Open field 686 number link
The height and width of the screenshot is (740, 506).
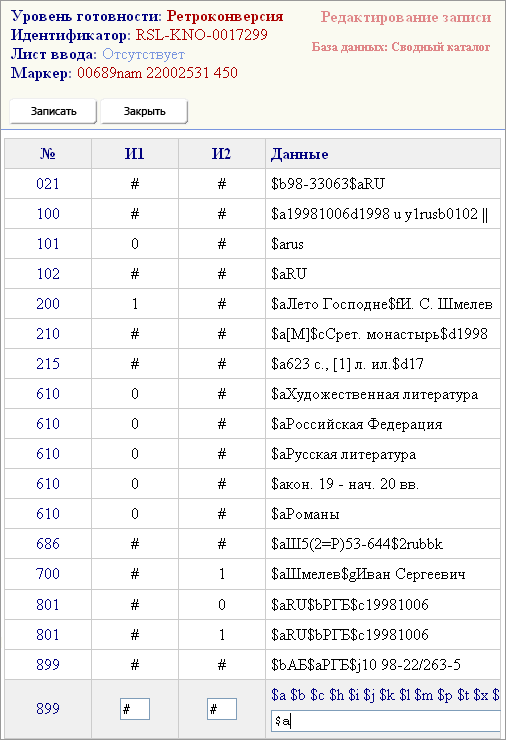(x=48, y=544)
